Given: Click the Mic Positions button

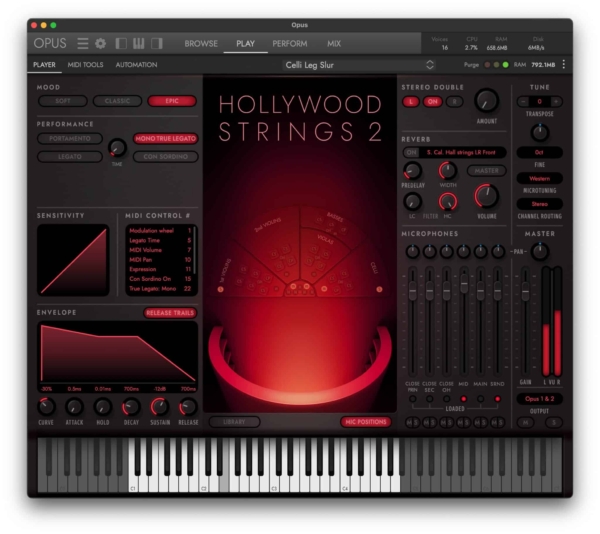Looking at the screenshot, I should coord(366,422).
